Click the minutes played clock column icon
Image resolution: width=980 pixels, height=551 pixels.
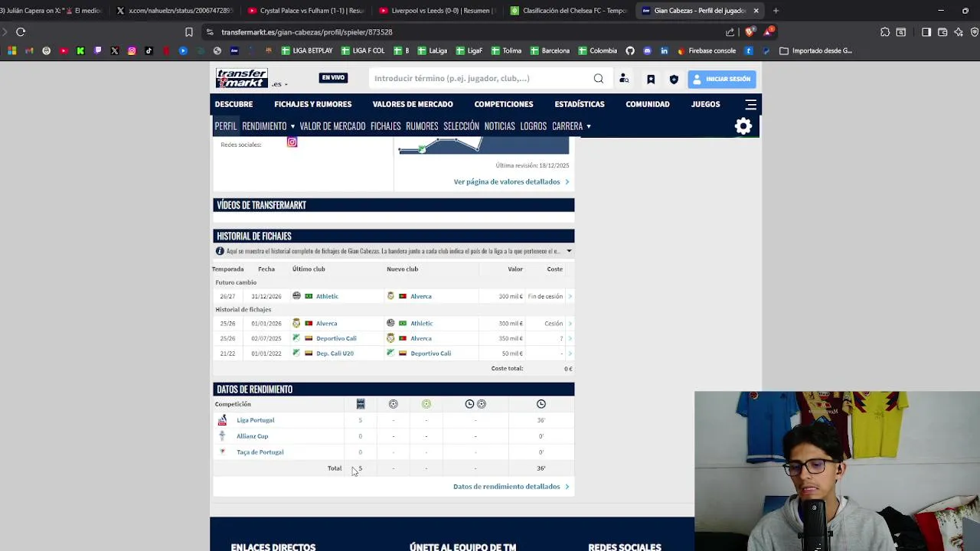tap(541, 404)
